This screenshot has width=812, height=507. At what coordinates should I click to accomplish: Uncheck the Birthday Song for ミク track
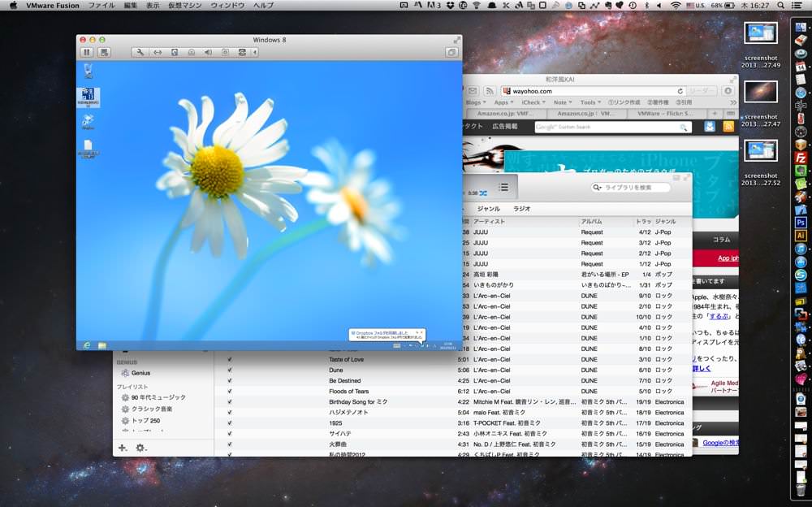[230, 401]
